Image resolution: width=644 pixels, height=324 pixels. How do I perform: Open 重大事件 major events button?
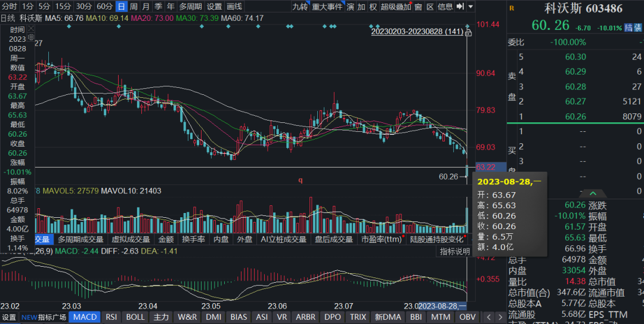[327, 7]
